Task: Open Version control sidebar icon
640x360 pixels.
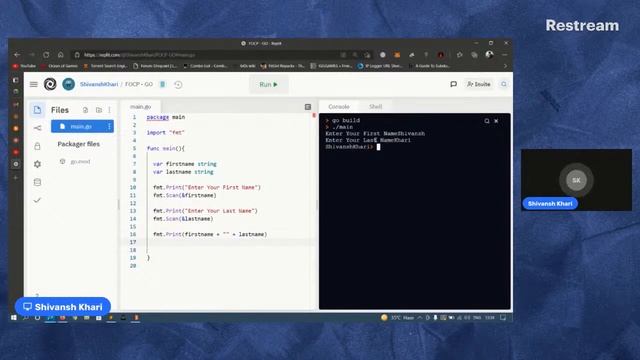Action: (37, 128)
